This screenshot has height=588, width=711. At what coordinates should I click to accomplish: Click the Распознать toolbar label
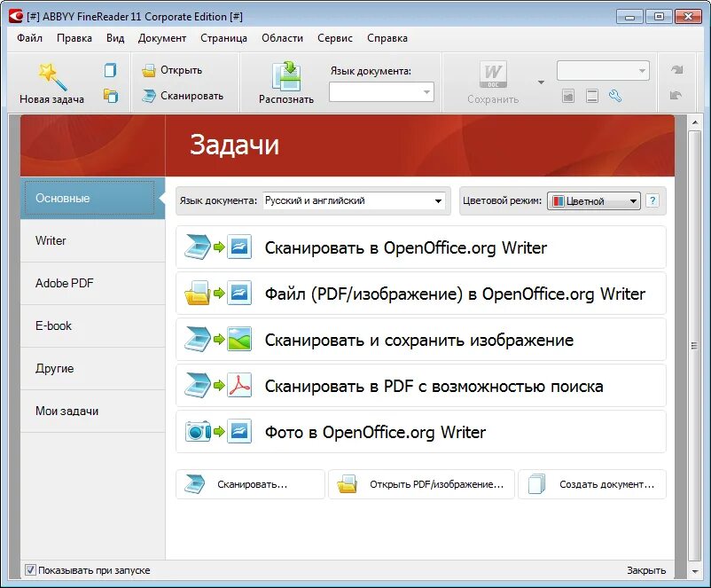[286, 99]
